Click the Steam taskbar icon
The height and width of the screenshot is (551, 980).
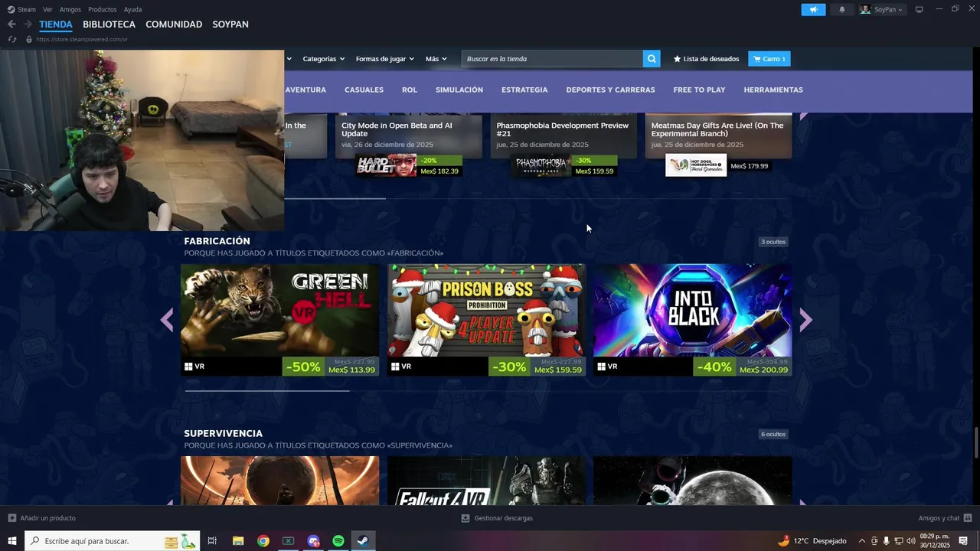tap(364, 541)
